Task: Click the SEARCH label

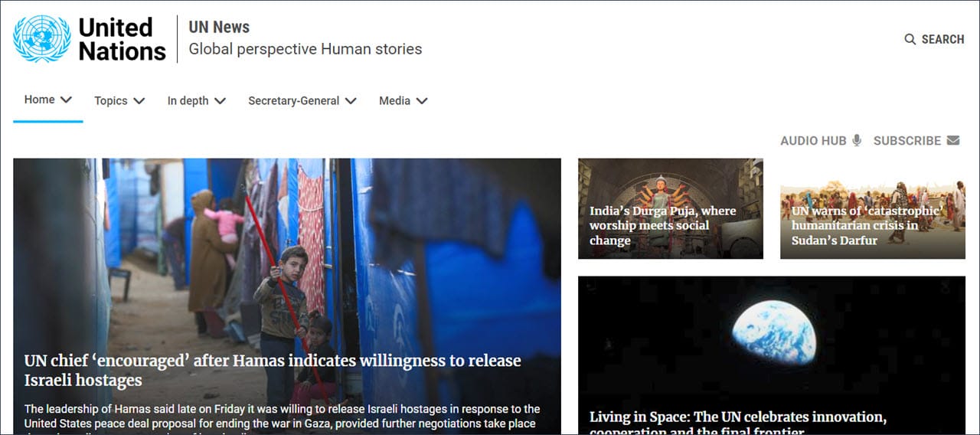Action: click(x=942, y=39)
